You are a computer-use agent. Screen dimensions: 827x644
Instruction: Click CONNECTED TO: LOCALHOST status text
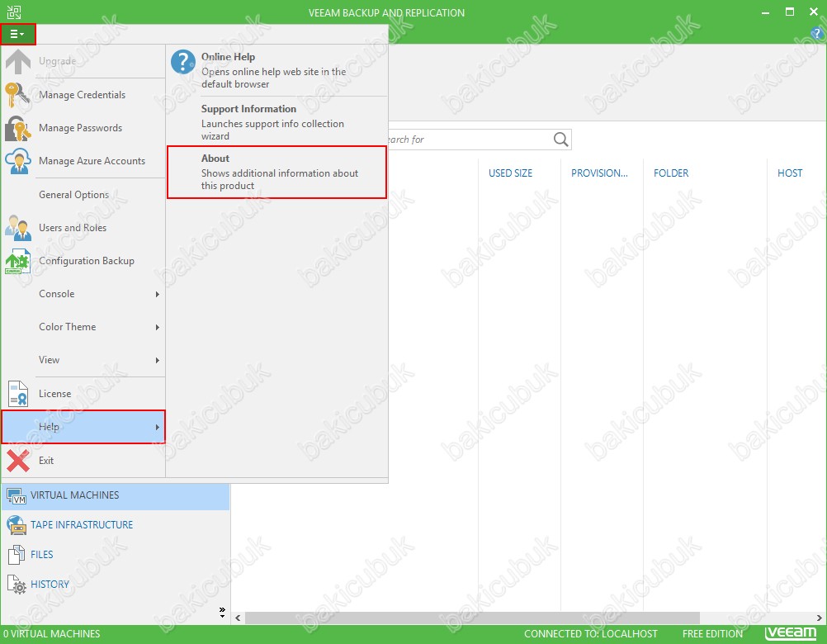click(591, 634)
